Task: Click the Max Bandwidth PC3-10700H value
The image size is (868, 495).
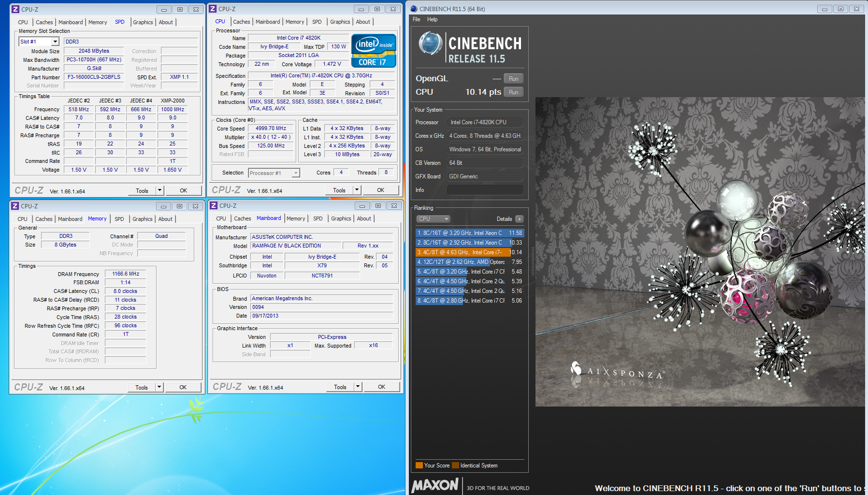Action: point(94,59)
